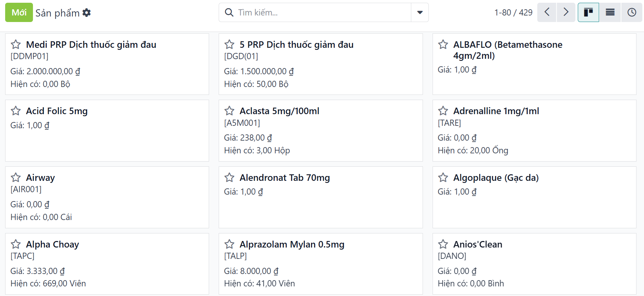
Task: Star the Airway product
Action: pyautogui.click(x=16, y=178)
